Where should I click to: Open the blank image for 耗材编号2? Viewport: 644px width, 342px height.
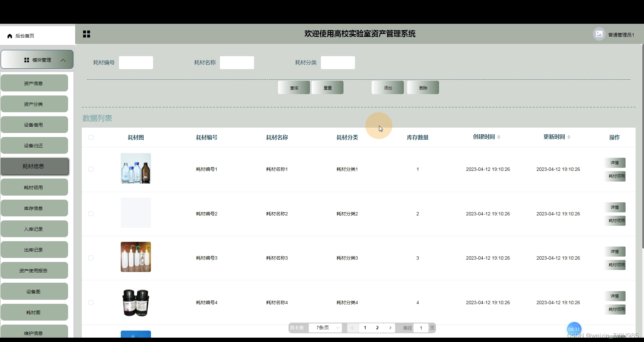pyautogui.click(x=136, y=213)
